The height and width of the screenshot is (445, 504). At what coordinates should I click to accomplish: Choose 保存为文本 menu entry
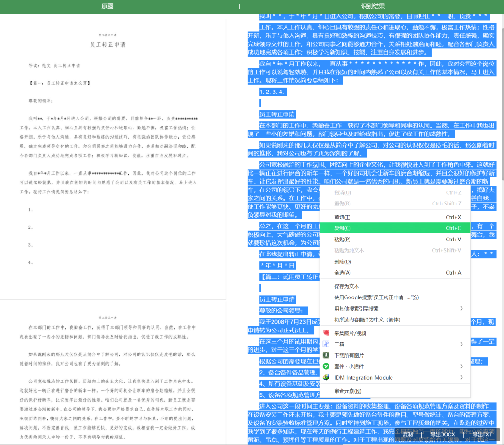point(395,286)
